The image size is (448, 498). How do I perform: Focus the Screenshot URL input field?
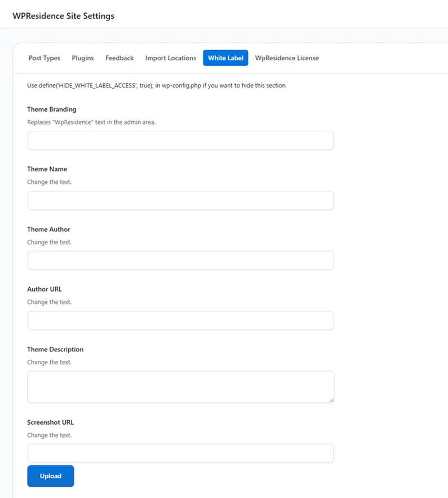pyautogui.click(x=180, y=453)
